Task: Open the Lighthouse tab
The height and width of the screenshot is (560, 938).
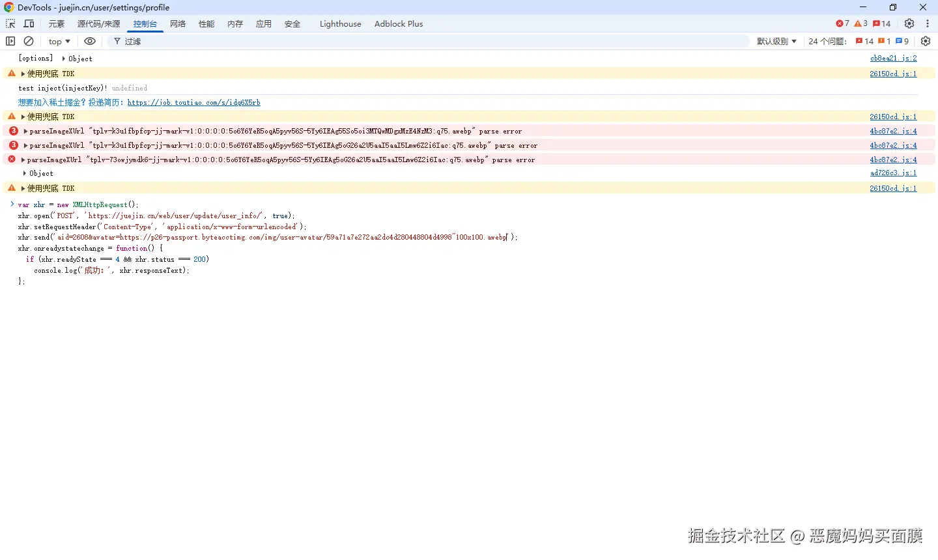Action: click(x=340, y=23)
